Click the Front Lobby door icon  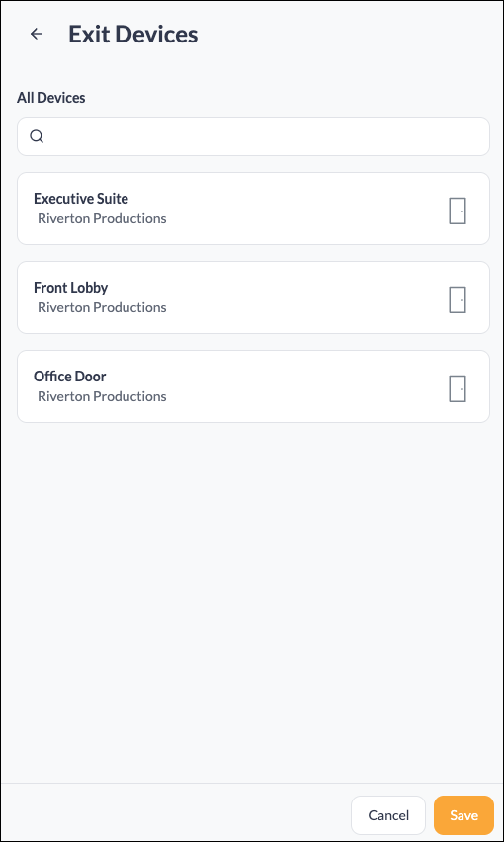(458, 300)
